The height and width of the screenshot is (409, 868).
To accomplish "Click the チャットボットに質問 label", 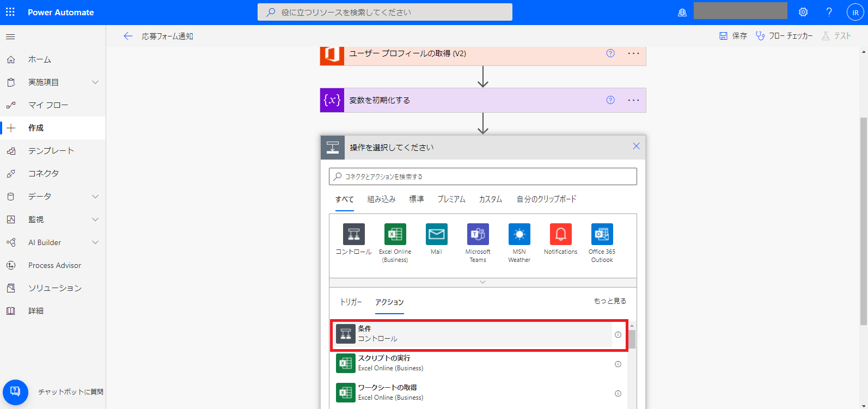I will [x=71, y=392].
